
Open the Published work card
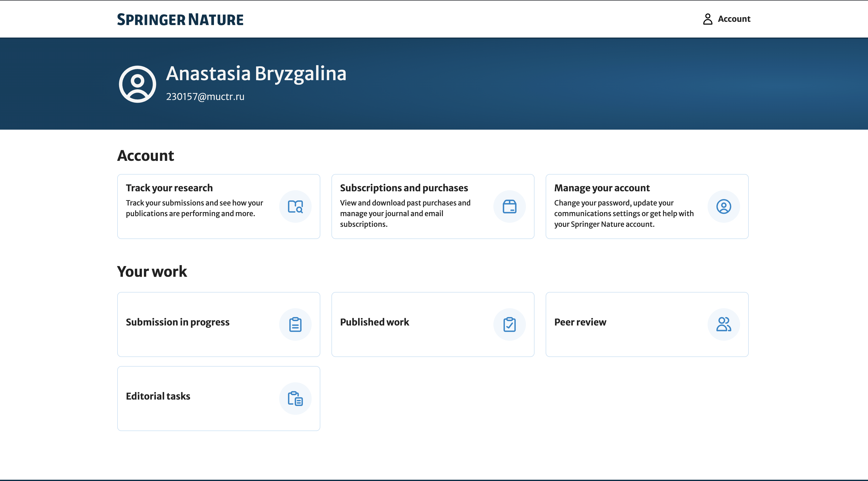point(433,324)
